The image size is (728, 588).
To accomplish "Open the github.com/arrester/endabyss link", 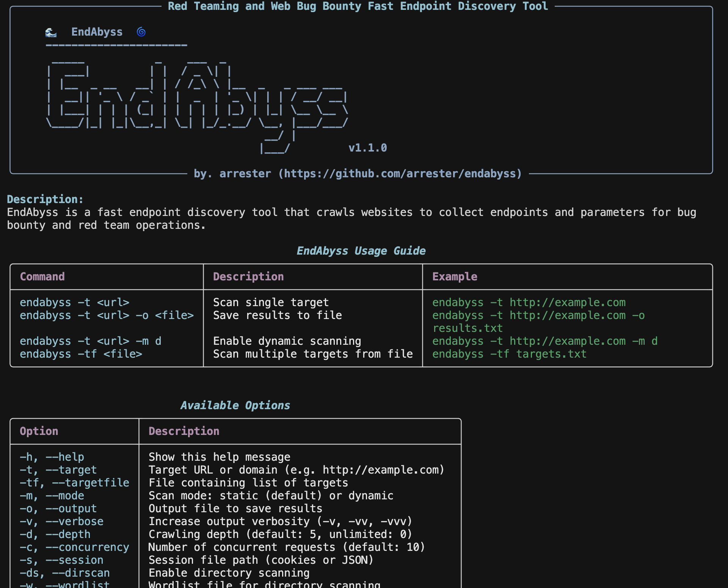I will pyautogui.click(x=400, y=174).
